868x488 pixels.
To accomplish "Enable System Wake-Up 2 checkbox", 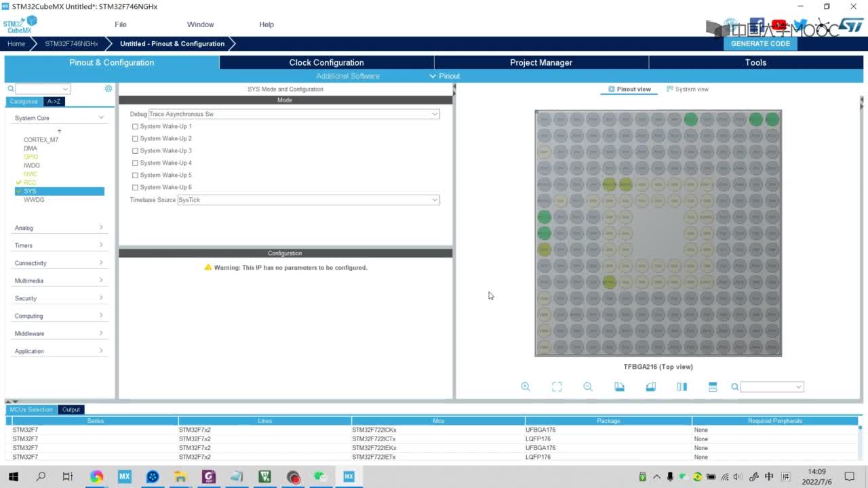I will point(135,139).
